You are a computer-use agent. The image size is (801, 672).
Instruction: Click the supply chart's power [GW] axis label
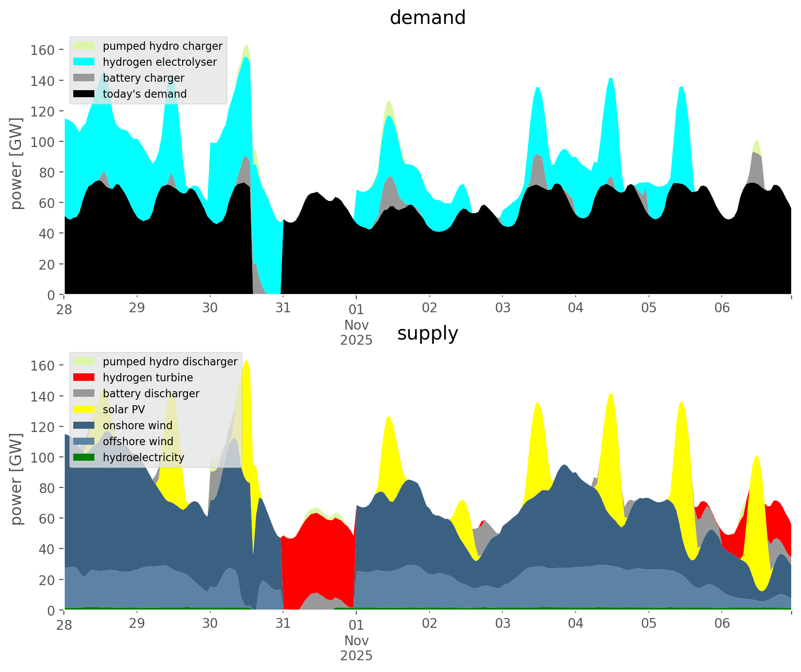click(x=16, y=479)
